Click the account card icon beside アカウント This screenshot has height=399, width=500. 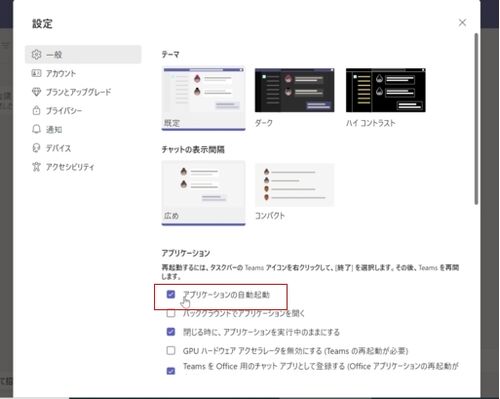(36, 73)
